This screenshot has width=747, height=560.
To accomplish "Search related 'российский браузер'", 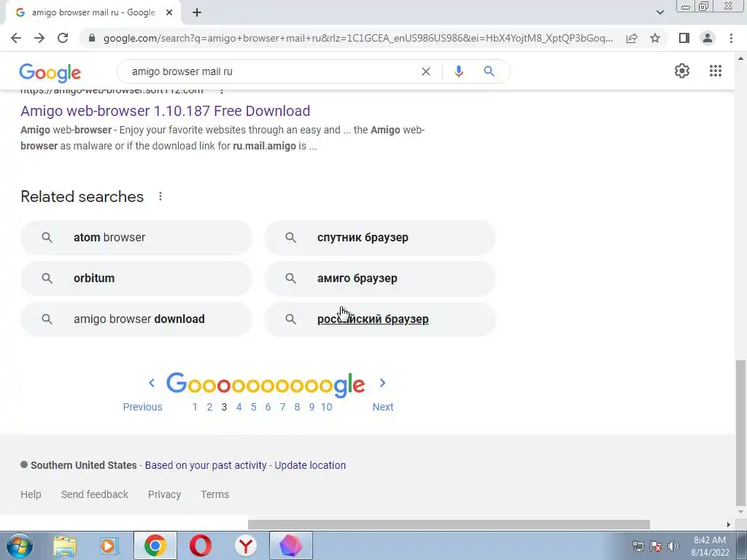I will (x=379, y=319).
